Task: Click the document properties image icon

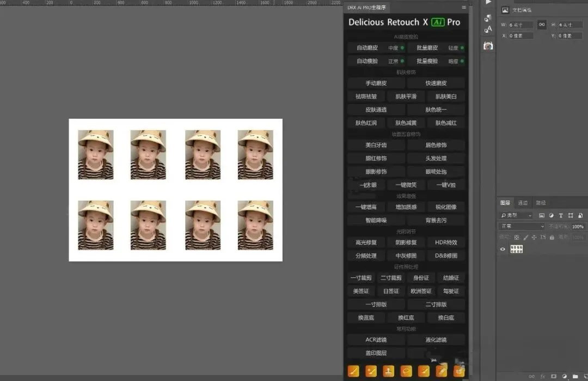Action: pyautogui.click(x=505, y=10)
